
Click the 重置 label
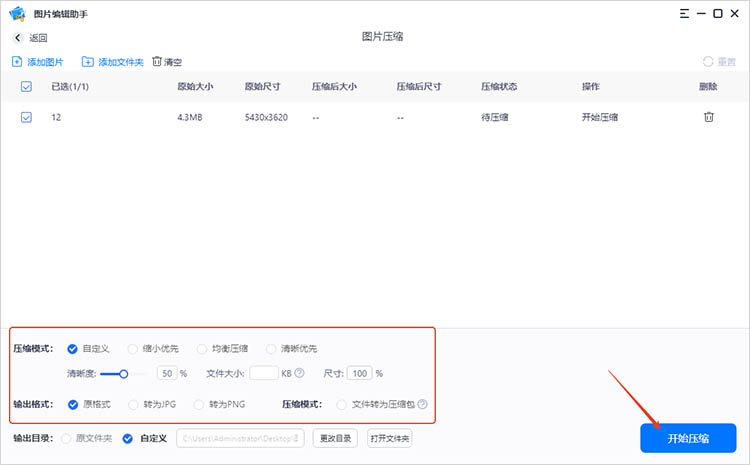click(727, 62)
